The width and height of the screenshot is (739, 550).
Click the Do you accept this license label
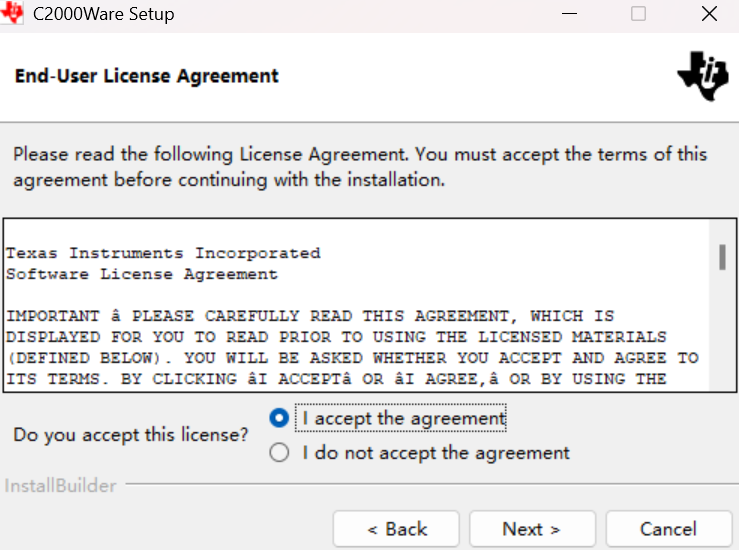pos(131,435)
